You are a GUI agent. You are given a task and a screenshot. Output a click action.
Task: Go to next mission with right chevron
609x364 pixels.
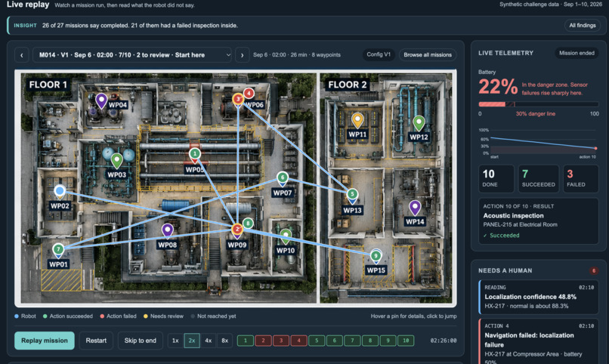[x=242, y=55]
